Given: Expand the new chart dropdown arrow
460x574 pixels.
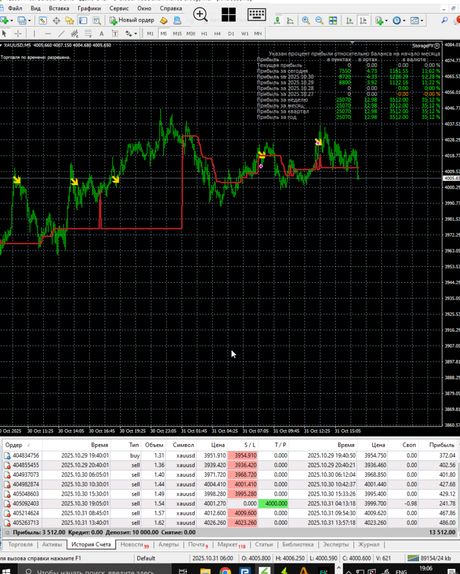Looking at the screenshot, I should (x=12, y=21).
